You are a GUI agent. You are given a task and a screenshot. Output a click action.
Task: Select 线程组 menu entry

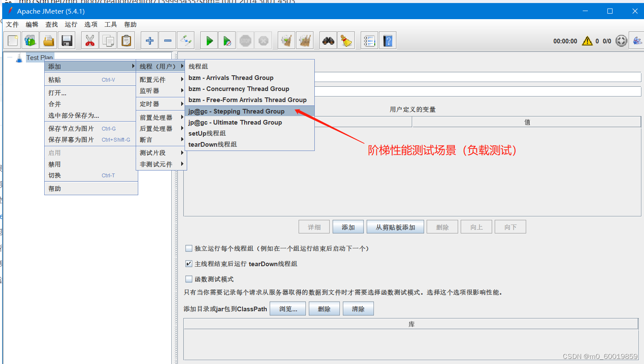point(250,66)
